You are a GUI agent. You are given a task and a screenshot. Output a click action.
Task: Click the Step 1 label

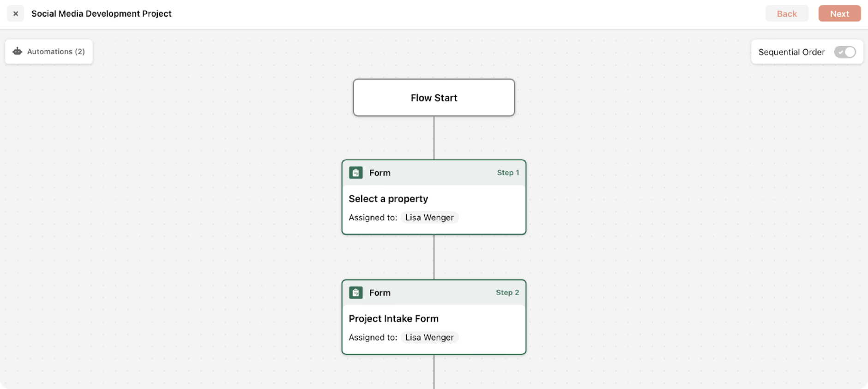(508, 173)
